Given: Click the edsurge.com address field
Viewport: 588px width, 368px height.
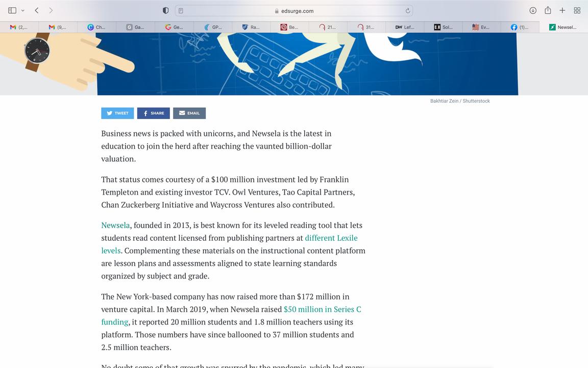Looking at the screenshot, I should click(x=294, y=11).
